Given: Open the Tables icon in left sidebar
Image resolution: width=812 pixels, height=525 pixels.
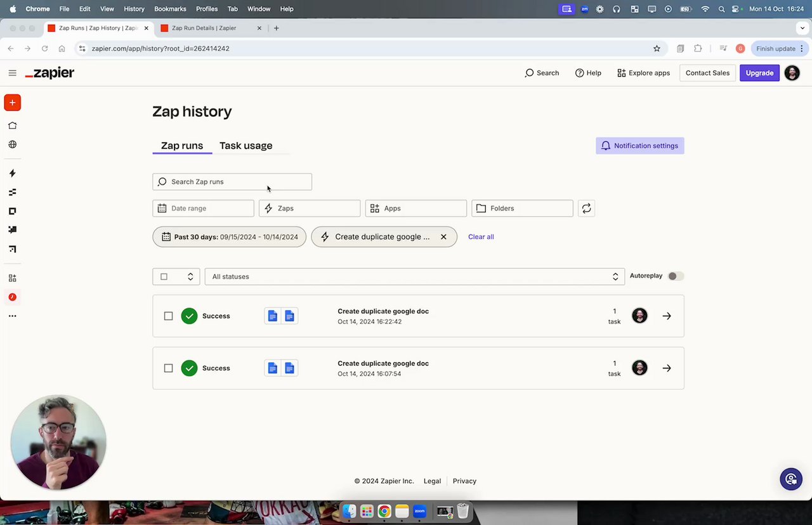Looking at the screenshot, I should pos(12,192).
